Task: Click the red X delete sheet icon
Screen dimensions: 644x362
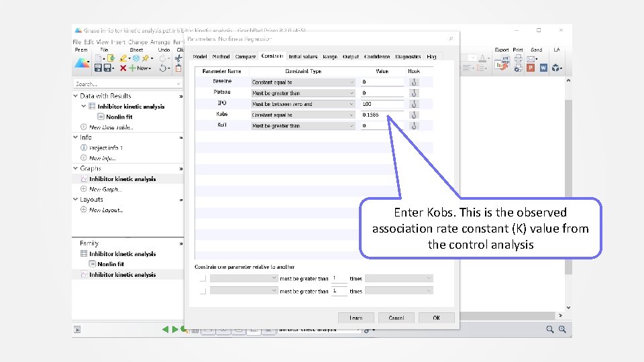Action: (x=123, y=68)
